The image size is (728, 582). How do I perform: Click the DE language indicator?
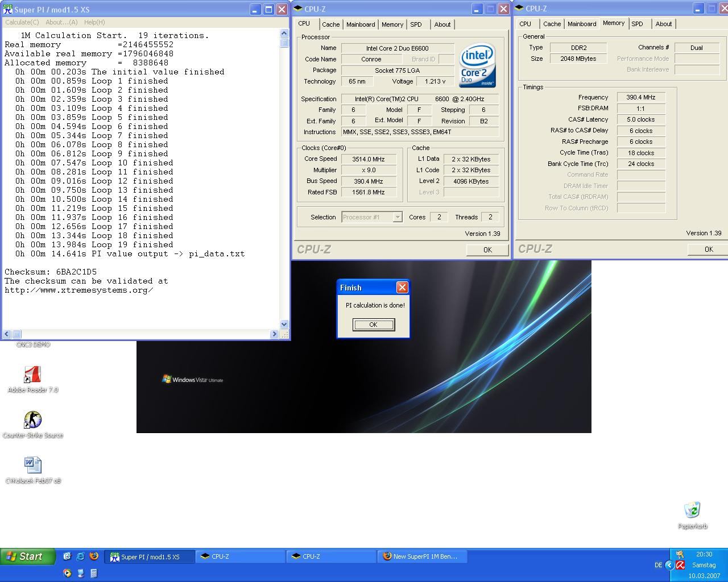pos(658,565)
